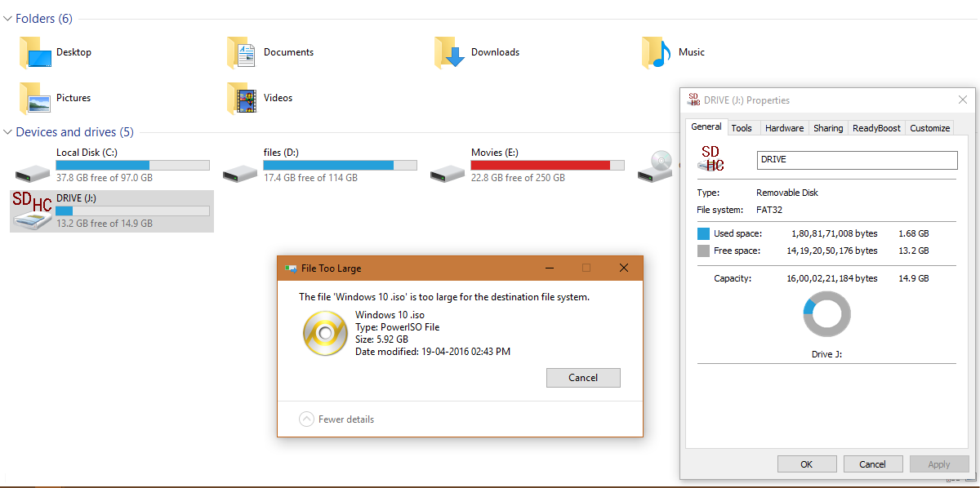The height and width of the screenshot is (488, 980).
Task: Click the SDHC icon beside the drive name field
Action: coord(711,159)
